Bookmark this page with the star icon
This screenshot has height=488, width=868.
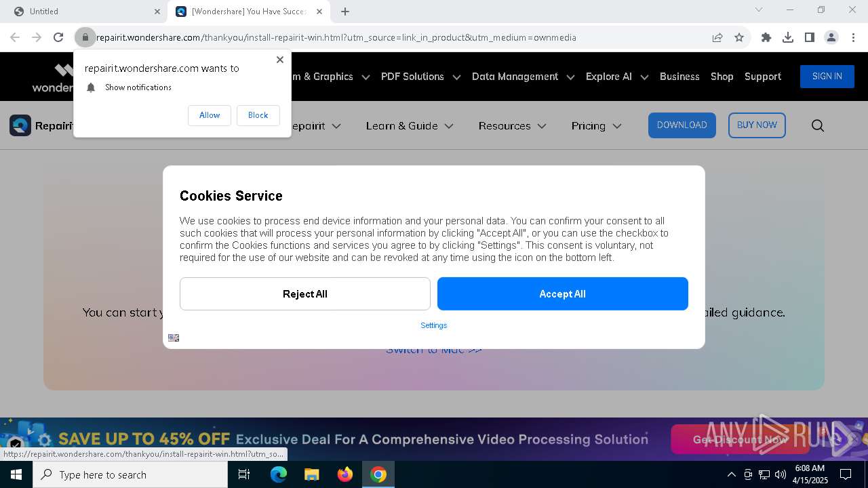pyautogui.click(x=739, y=37)
